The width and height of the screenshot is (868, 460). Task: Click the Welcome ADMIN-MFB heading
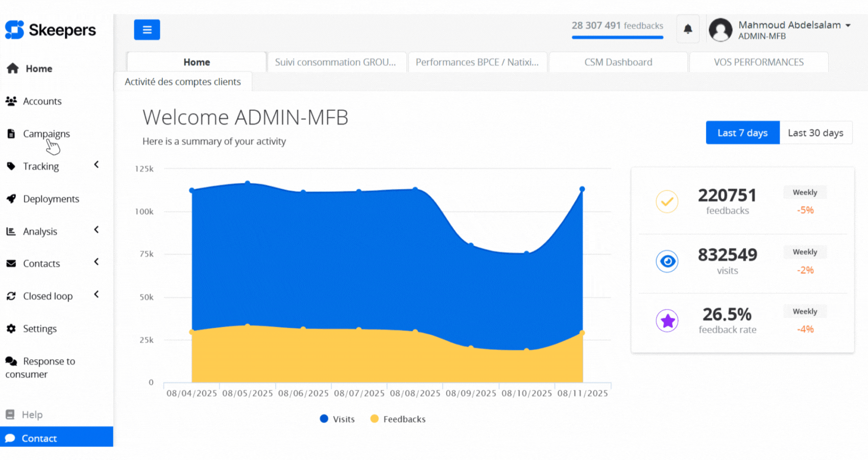click(x=245, y=117)
